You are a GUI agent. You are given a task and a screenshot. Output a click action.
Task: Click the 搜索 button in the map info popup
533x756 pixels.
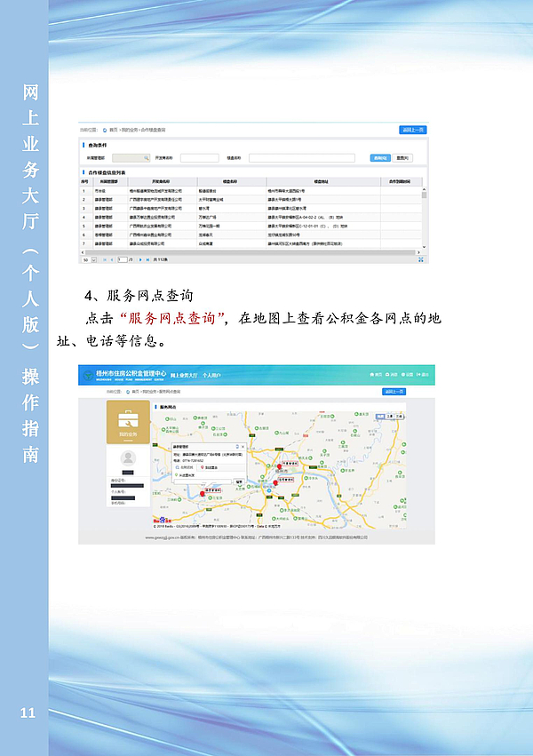240,481
